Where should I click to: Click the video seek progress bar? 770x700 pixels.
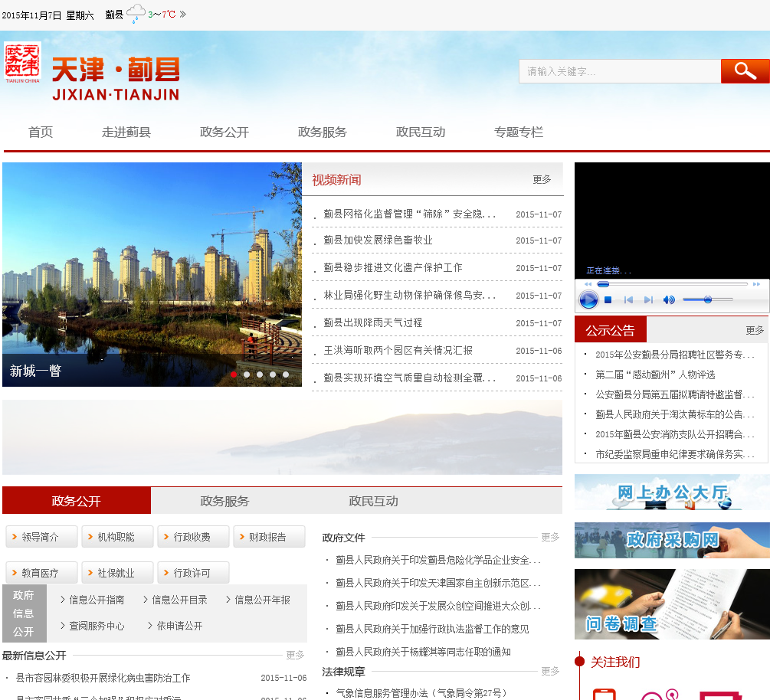point(672,284)
